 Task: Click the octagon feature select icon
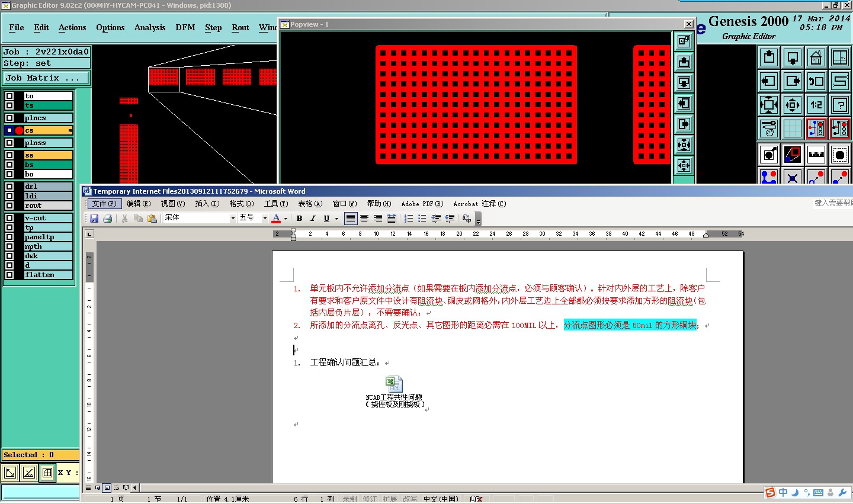coord(840,155)
